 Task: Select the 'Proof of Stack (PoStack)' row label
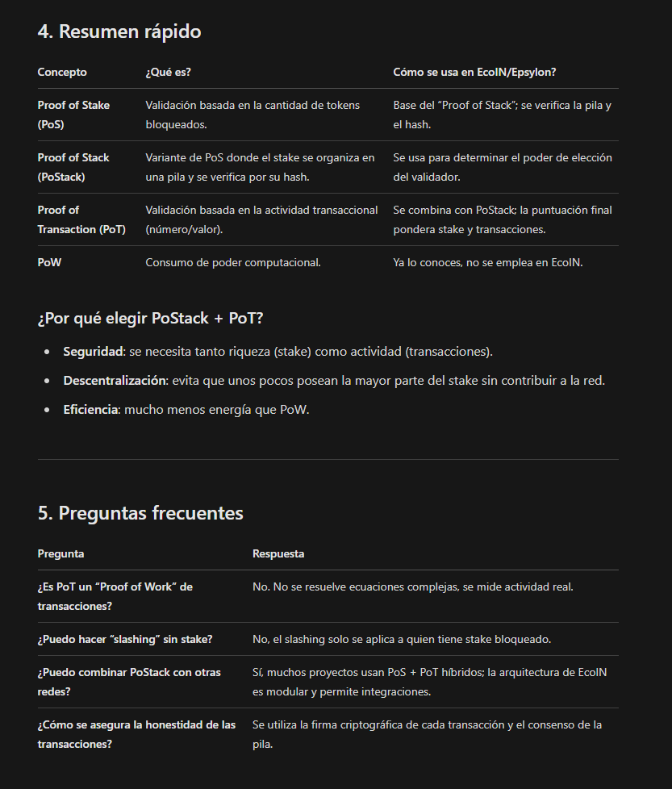click(x=73, y=167)
